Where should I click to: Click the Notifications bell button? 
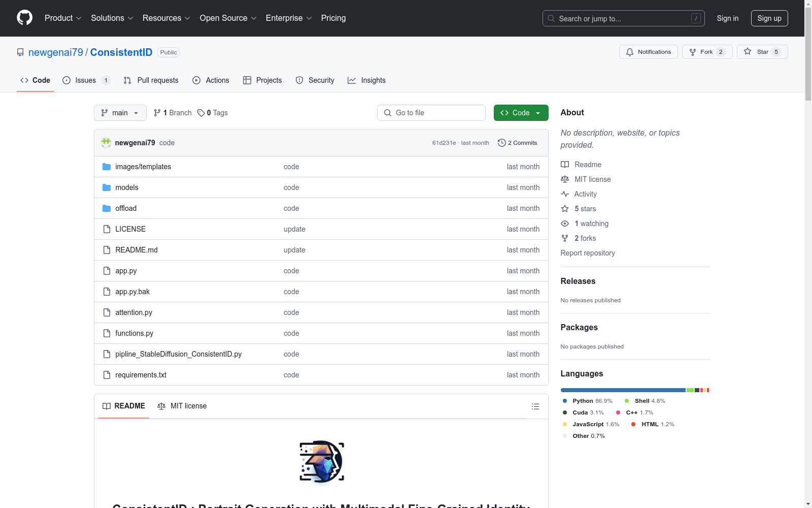(x=648, y=52)
